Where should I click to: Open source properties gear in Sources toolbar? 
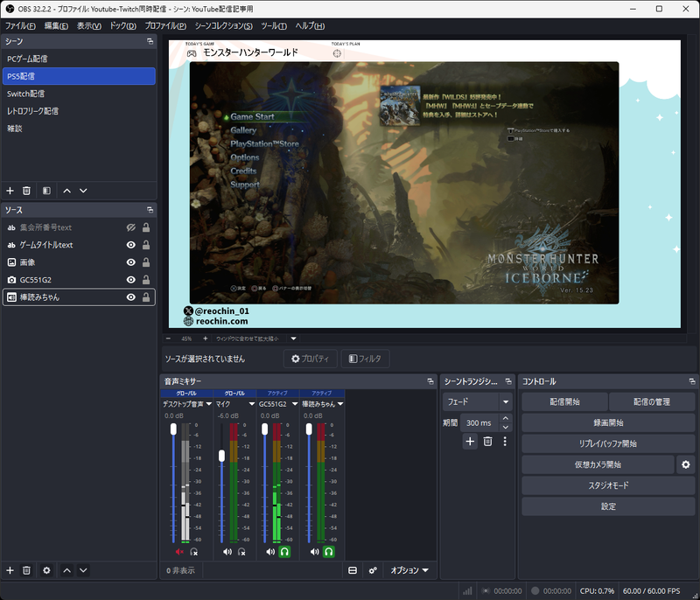pos(46,570)
